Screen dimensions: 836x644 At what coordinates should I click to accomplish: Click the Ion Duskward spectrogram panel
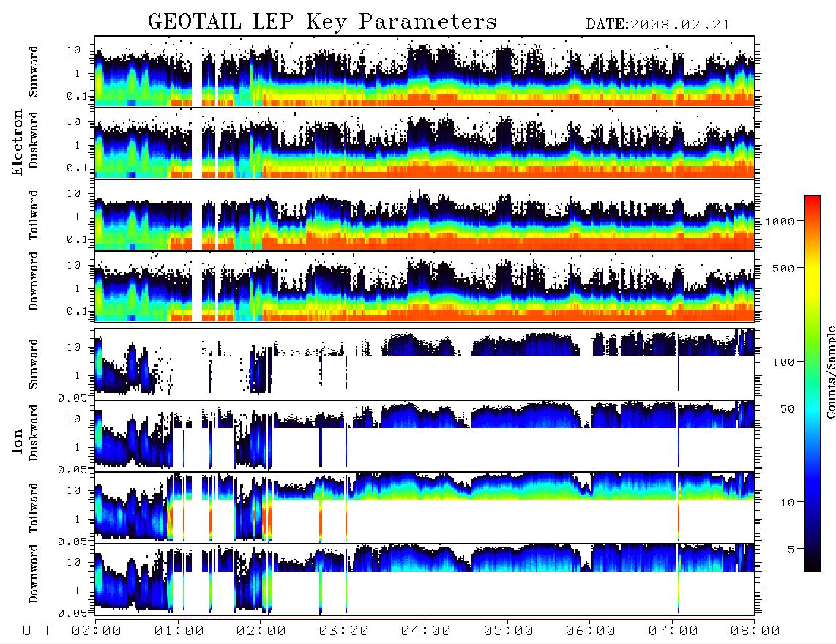click(425, 435)
